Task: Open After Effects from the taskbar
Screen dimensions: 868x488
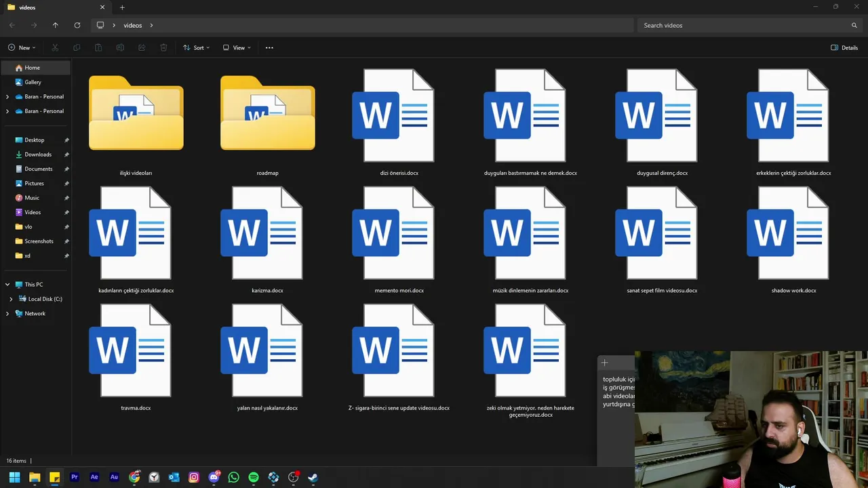Action: [94, 477]
